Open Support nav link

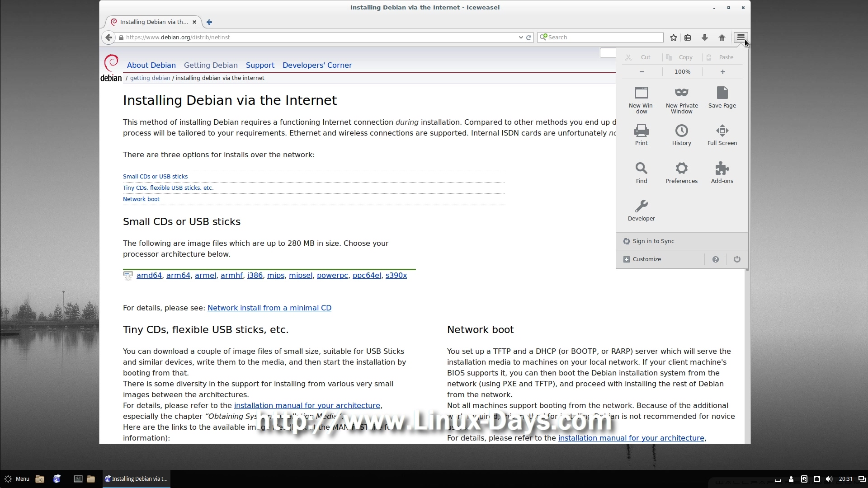[260, 66]
